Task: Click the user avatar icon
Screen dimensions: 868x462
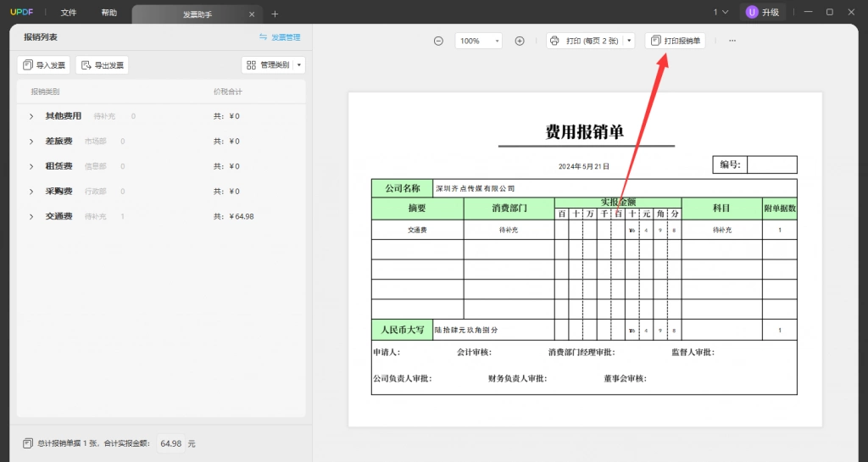Action: click(x=751, y=12)
